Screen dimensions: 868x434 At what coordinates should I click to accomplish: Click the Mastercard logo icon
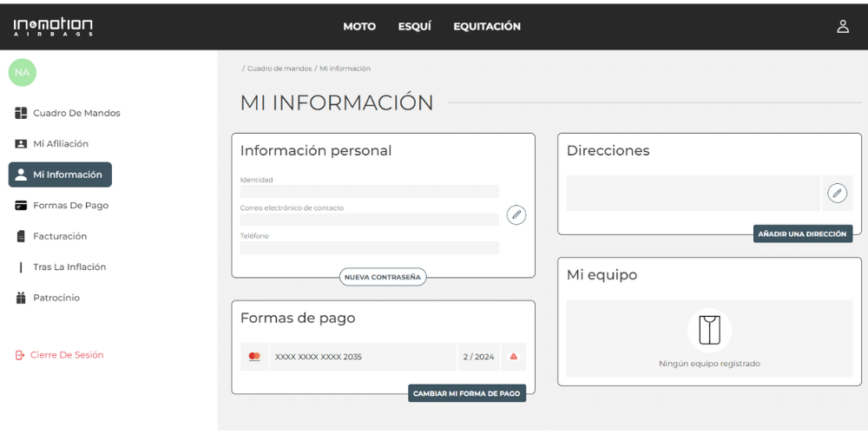point(254,357)
